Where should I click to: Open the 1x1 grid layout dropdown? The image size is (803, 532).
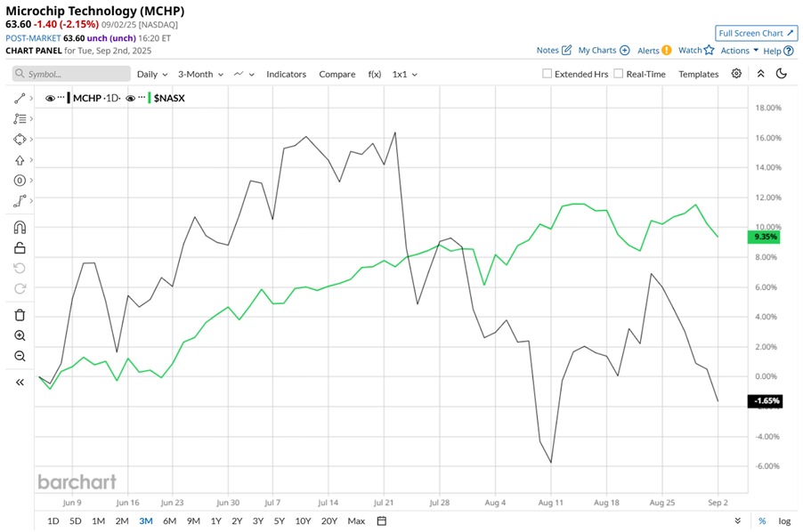click(x=404, y=74)
